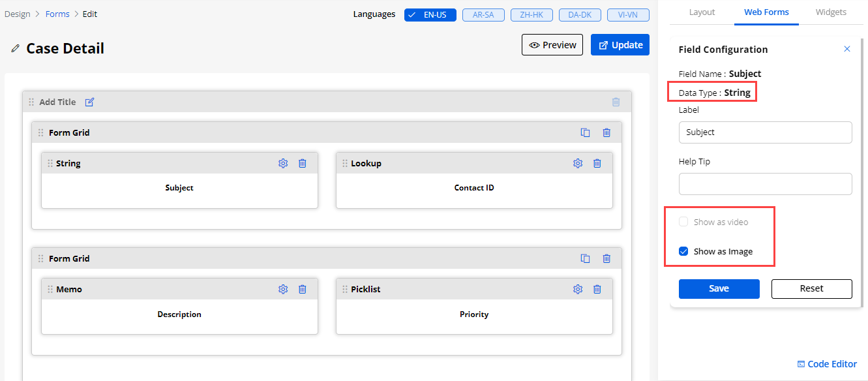Delete the second Form Grid
868x381 pixels.
click(606, 258)
